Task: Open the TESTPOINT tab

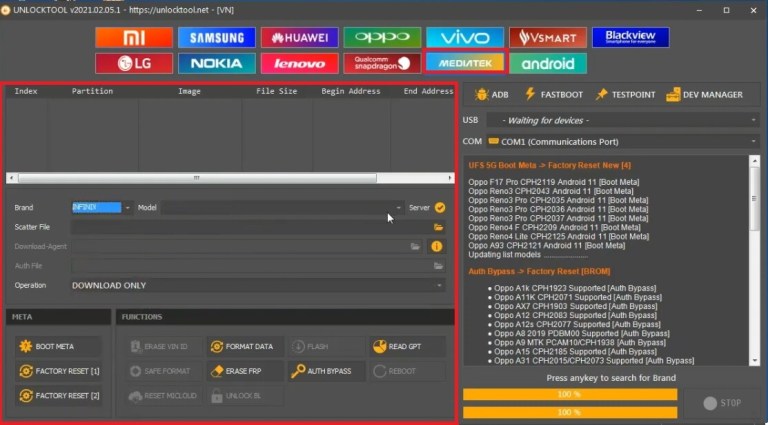Action: click(625, 94)
